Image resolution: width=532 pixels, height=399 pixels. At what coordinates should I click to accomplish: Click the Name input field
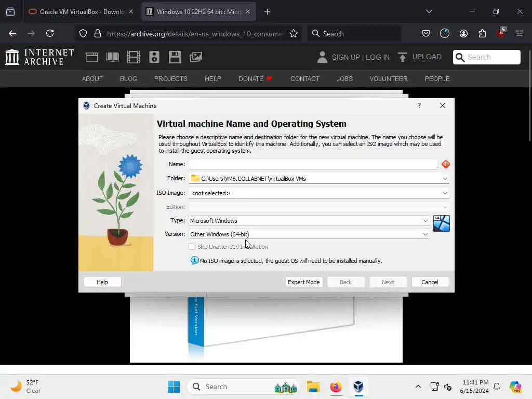[x=313, y=164]
